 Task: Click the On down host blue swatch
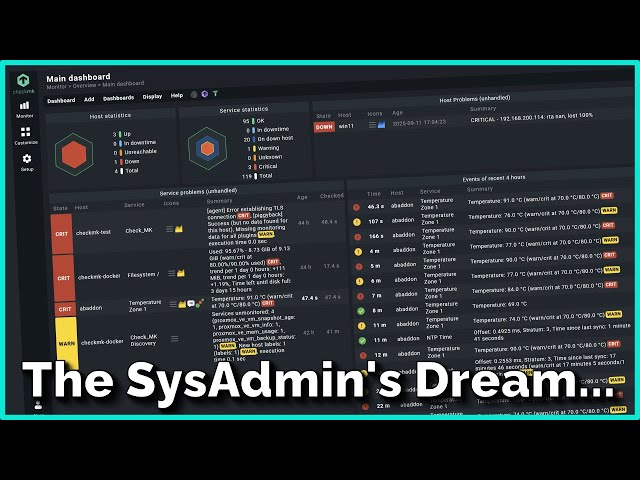tap(253, 139)
